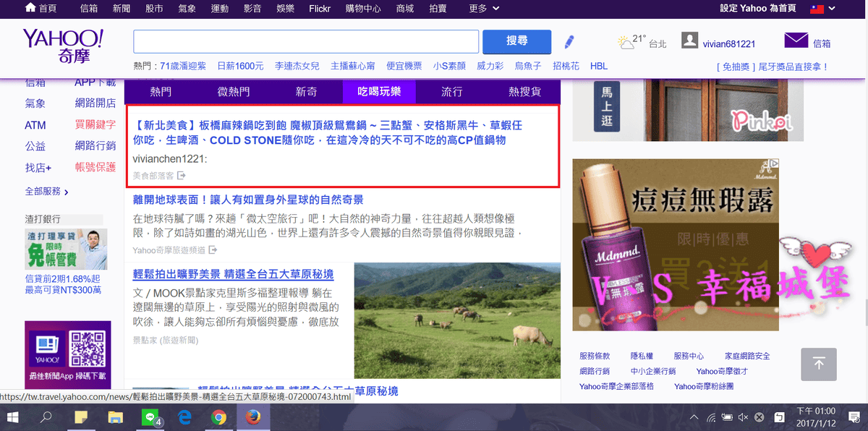Open the 離開地球表面 article headline link

point(248,200)
